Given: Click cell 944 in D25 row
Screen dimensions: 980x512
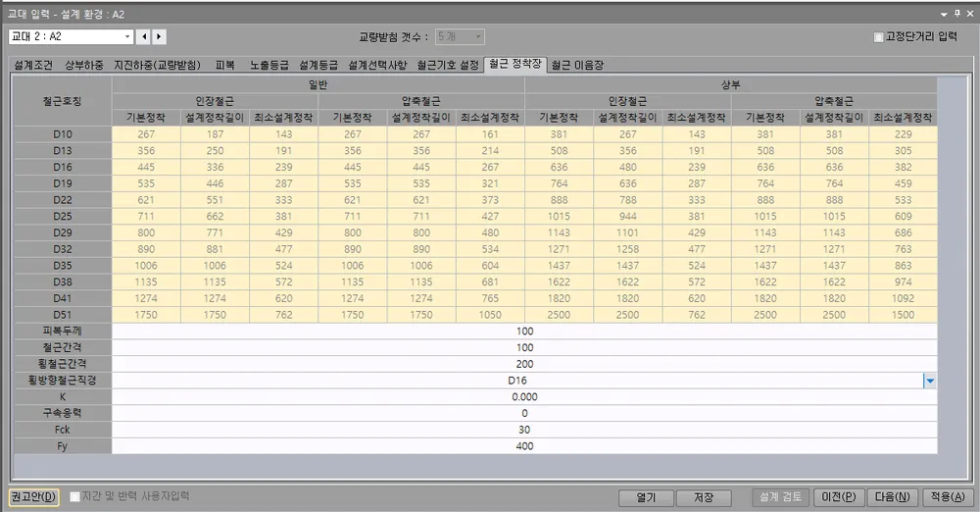Looking at the screenshot, I should pos(627,217).
